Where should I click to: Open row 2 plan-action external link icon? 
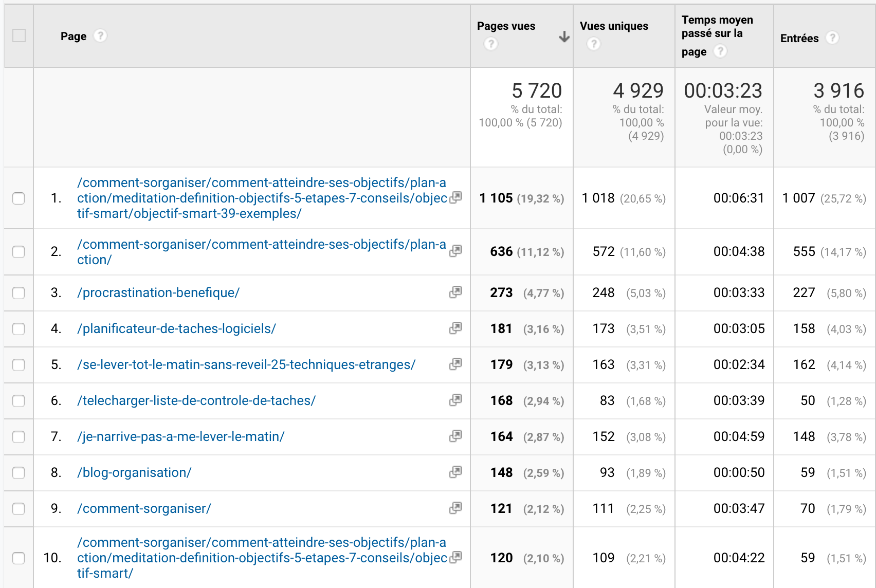coord(455,251)
